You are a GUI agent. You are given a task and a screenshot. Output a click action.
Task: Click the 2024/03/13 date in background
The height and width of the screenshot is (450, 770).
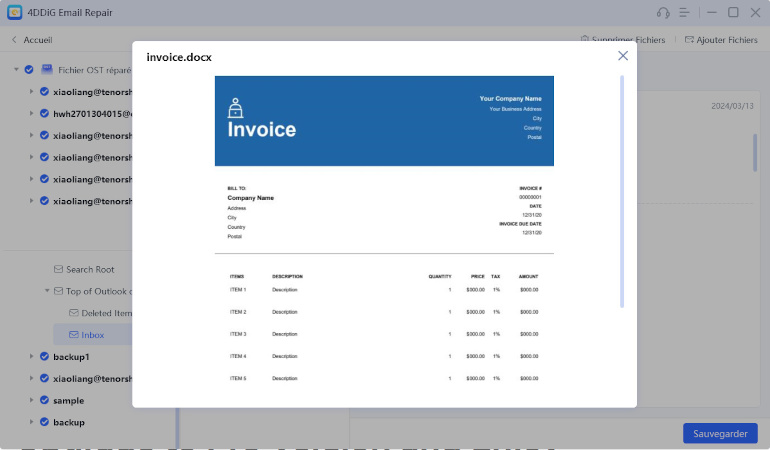732,106
